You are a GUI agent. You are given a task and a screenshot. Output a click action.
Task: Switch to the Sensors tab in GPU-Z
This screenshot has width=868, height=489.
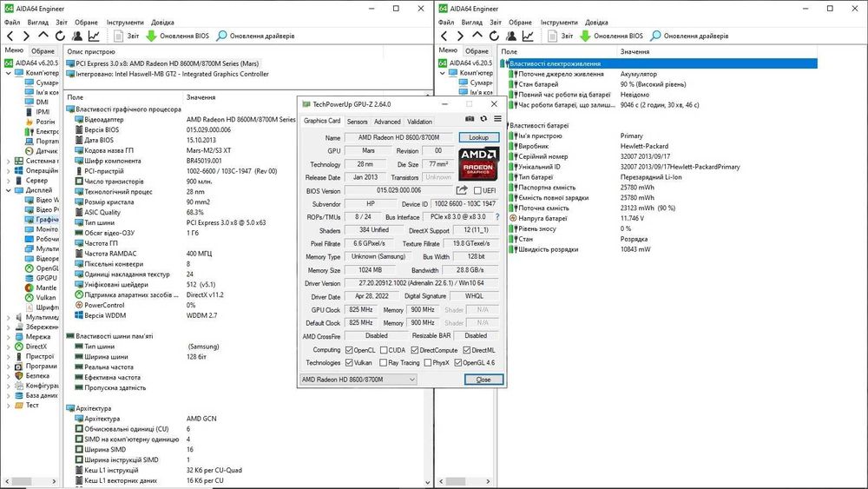pos(357,122)
